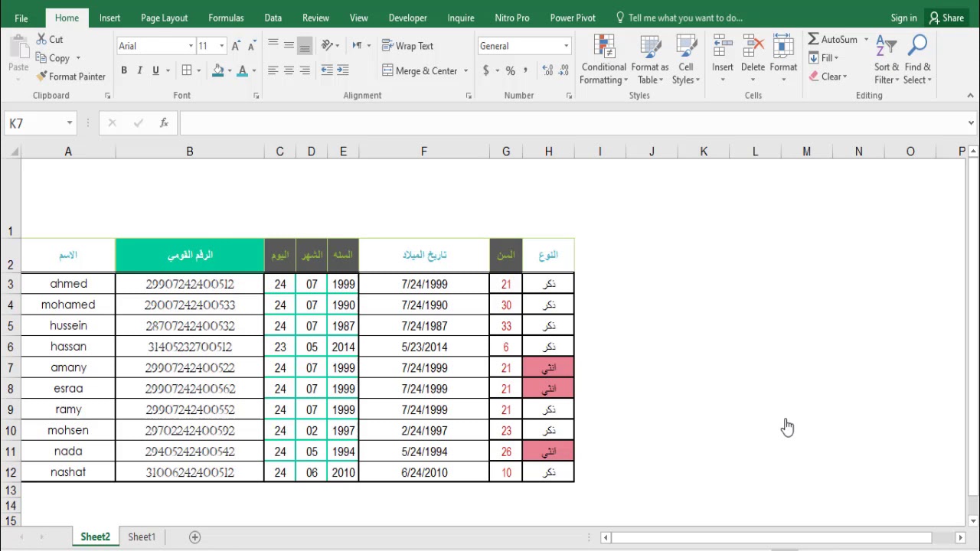Click the horizontal scrollbar
980x551 pixels.
(771, 538)
